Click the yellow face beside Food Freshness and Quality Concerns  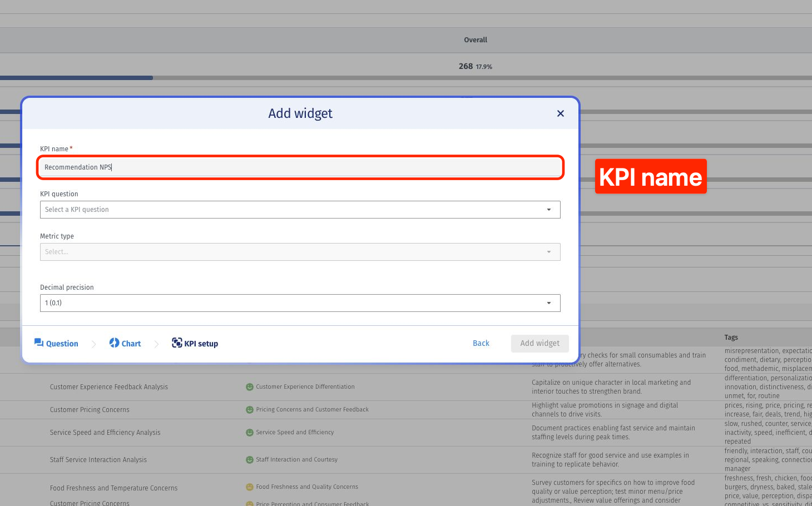tap(250, 487)
